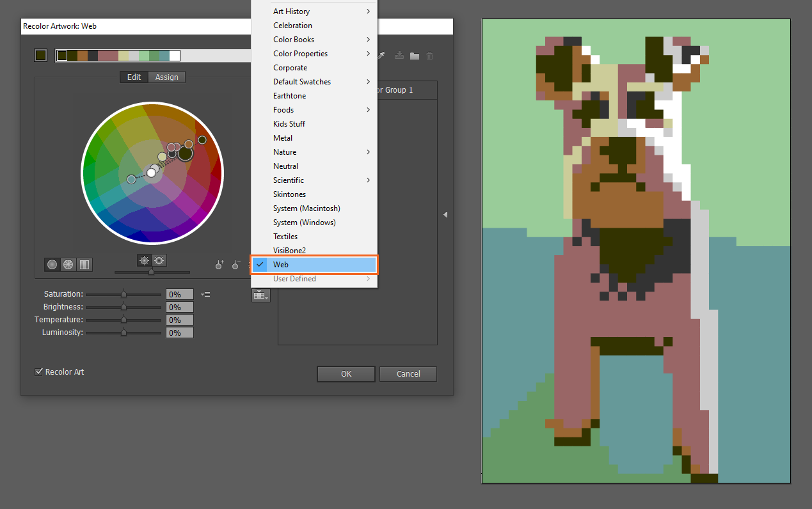
Task: Click the Brightness slider handle
Action: (x=123, y=307)
